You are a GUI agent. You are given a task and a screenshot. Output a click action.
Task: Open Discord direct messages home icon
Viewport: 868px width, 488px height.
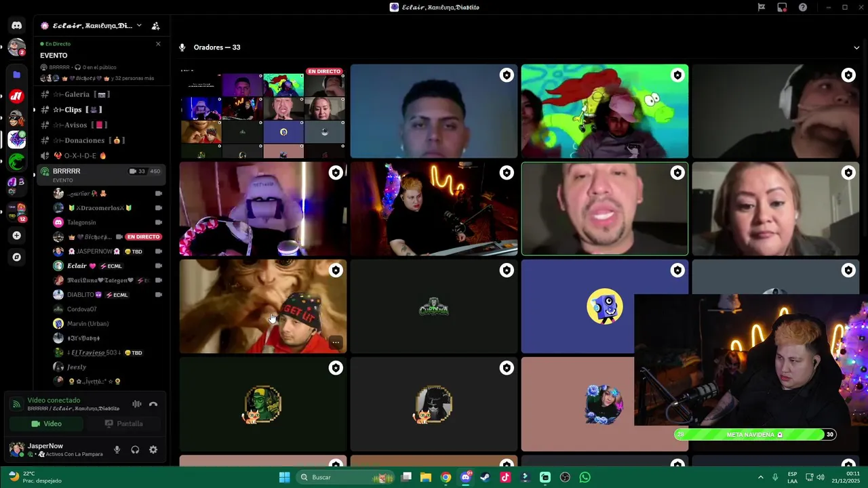[17, 25]
